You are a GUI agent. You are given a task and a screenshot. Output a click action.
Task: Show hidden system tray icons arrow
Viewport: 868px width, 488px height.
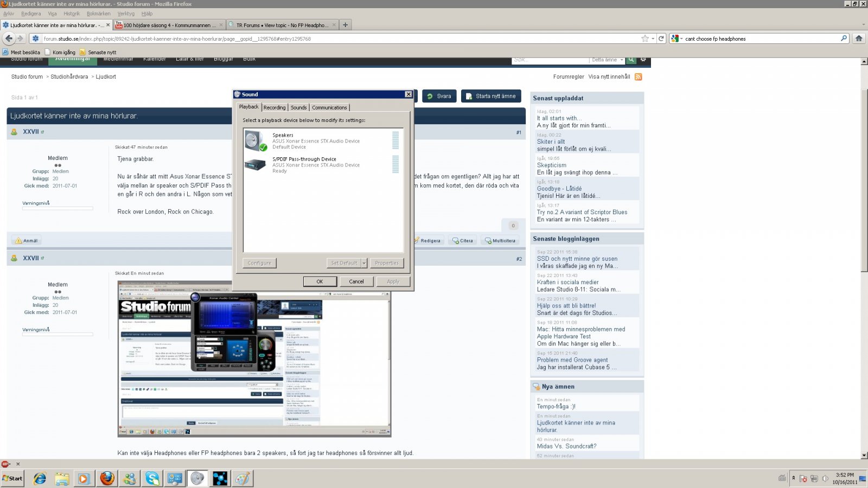tap(794, 478)
